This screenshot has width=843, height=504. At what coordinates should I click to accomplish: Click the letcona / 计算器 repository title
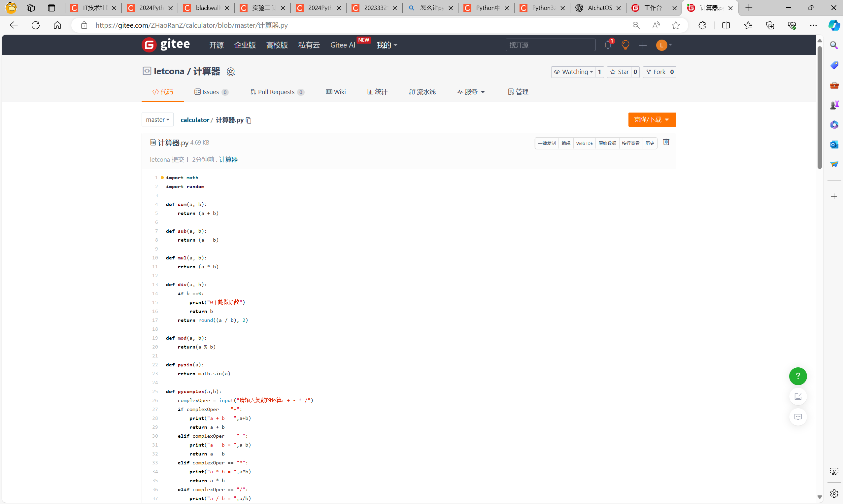pos(187,71)
